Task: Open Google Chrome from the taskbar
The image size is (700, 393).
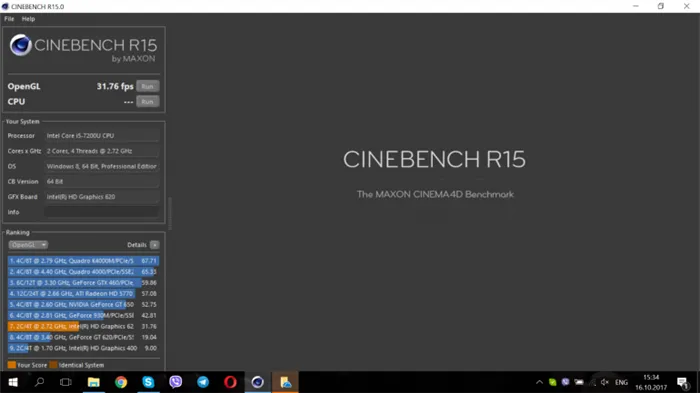Action: coord(121,382)
